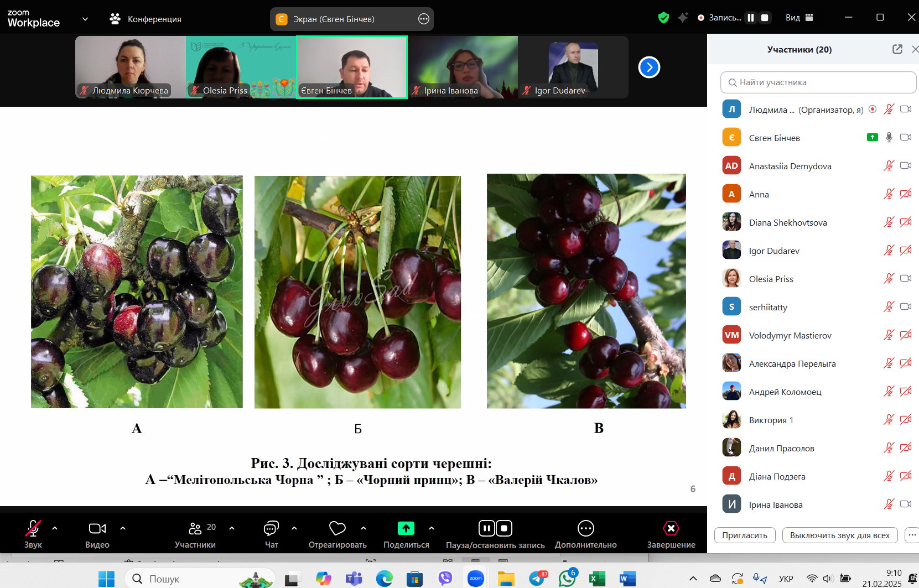Expand audio options arrow next to Sound
Viewport: 919px width, 588px height.
55,528
